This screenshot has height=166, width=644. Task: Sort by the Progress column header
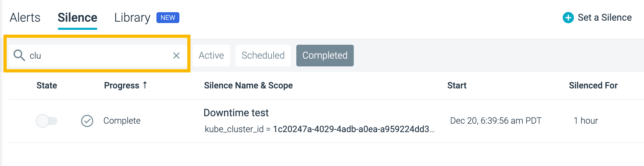pyautogui.click(x=122, y=85)
